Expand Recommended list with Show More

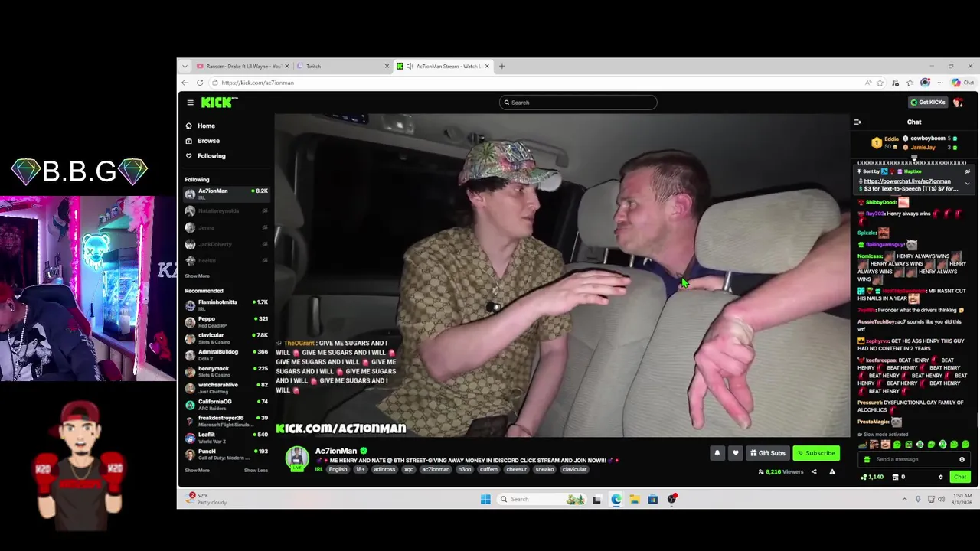197,471
